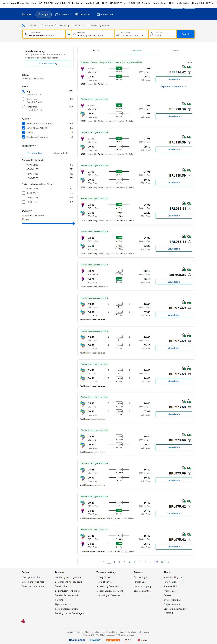Click the UK flag language icon in footer
217x644 pixels.
[x=23, y=621]
